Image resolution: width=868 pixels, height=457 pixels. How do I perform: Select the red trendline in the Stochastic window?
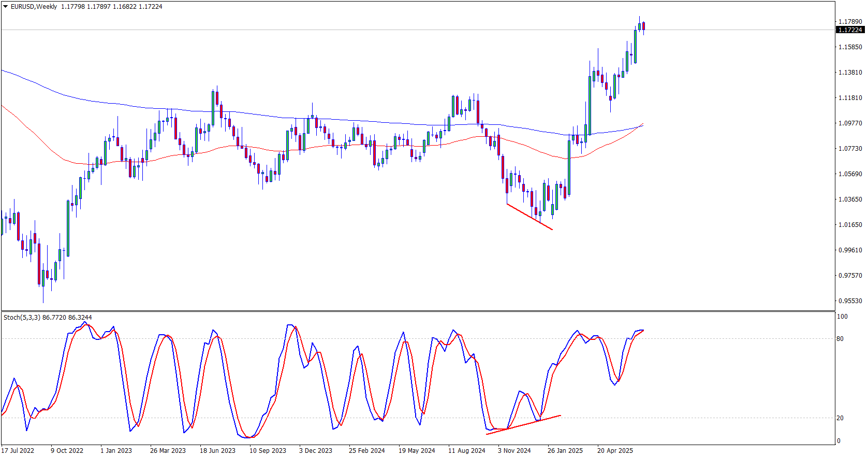click(523, 425)
